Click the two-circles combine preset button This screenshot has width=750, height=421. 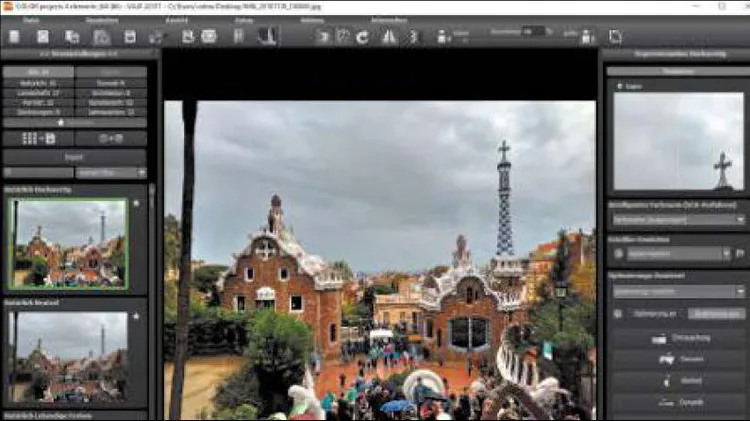coord(111,139)
